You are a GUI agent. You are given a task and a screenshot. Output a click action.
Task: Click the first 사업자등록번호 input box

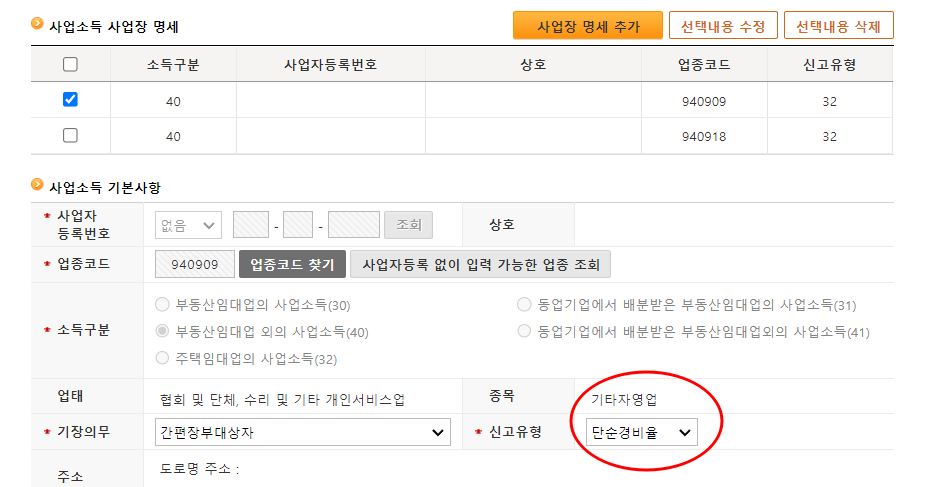tap(250, 225)
